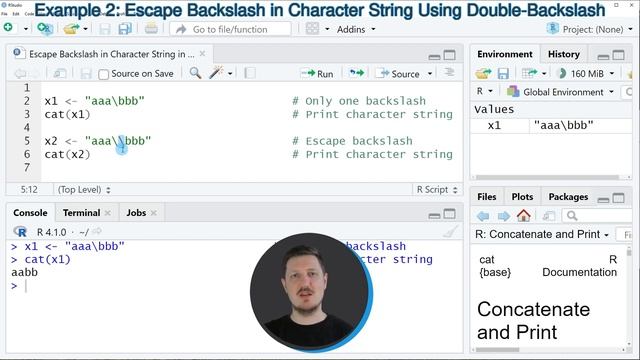The image size is (640, 360).
Task: Switch to the Files tab
Action: 487,197
